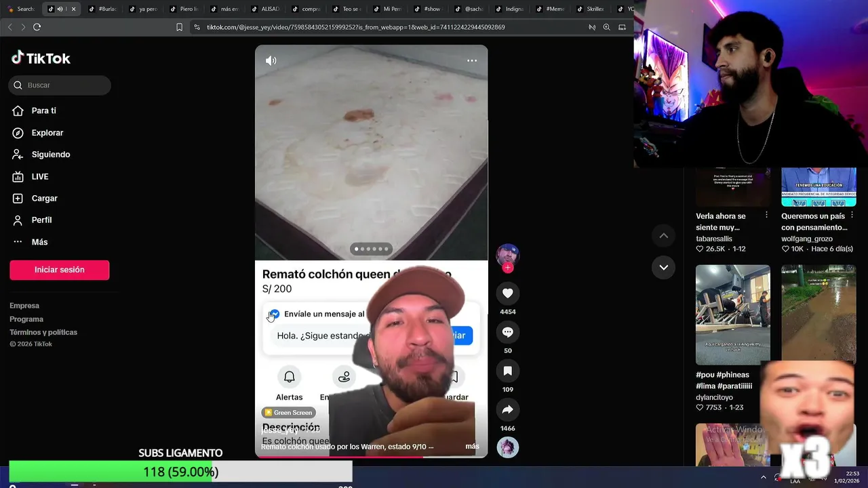Click tabaresallis username

[715, 239]
